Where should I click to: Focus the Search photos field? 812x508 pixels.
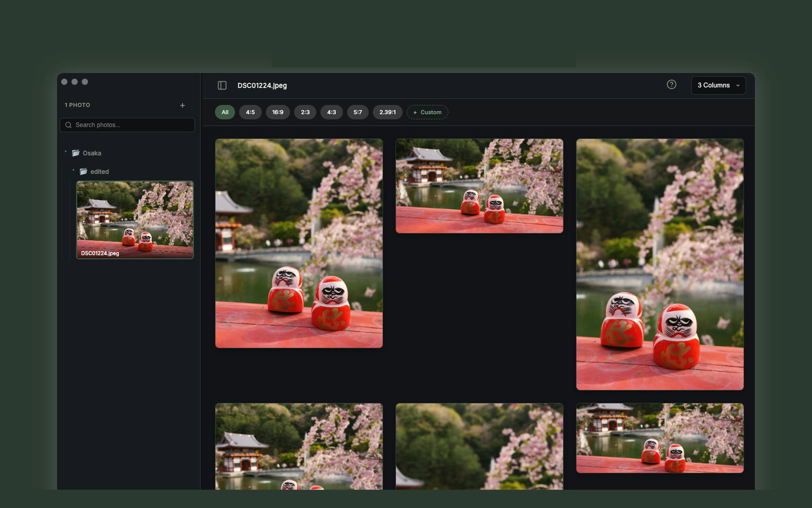(x=127, y=125)
